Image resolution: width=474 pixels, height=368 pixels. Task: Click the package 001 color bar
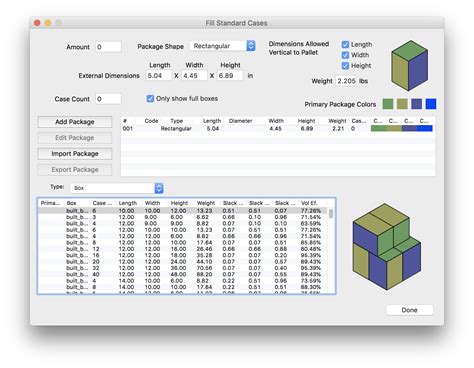pos(401,128)
